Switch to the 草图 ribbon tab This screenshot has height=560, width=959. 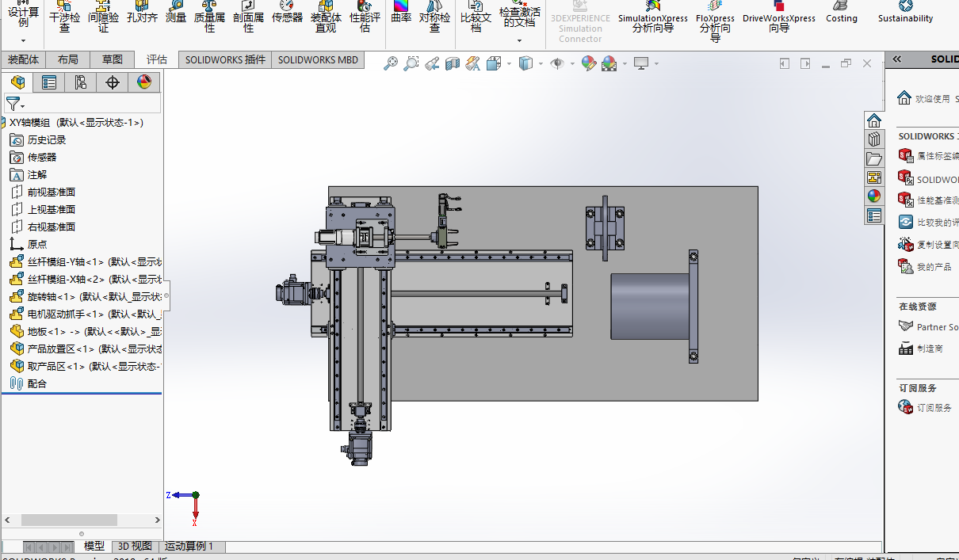point(113,59)
